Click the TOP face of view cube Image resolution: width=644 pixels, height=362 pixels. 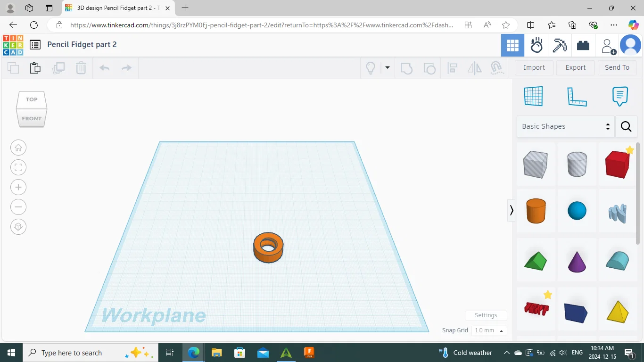pyautogui.click(x=32, y=99)
